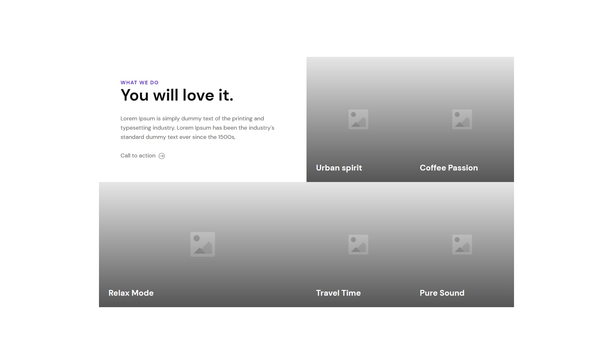The height and width of the screenshot is (364, 613).
Task: Click the circled arrow icon beside Call to action
Action: [x=162, y=156]
